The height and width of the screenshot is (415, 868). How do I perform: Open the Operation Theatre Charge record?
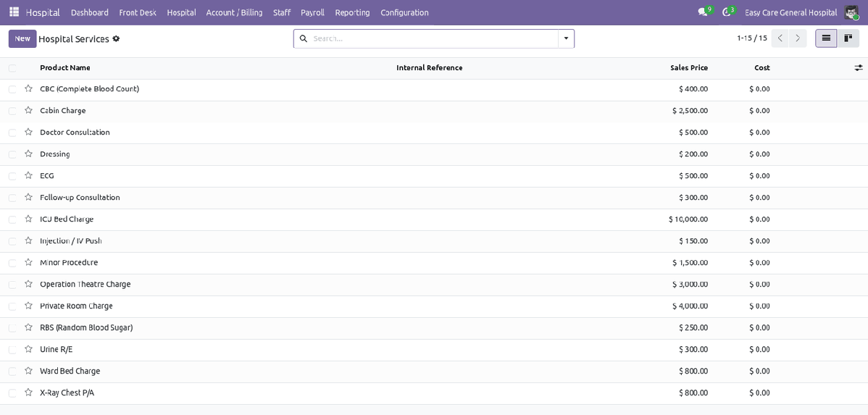coord(85,284)
